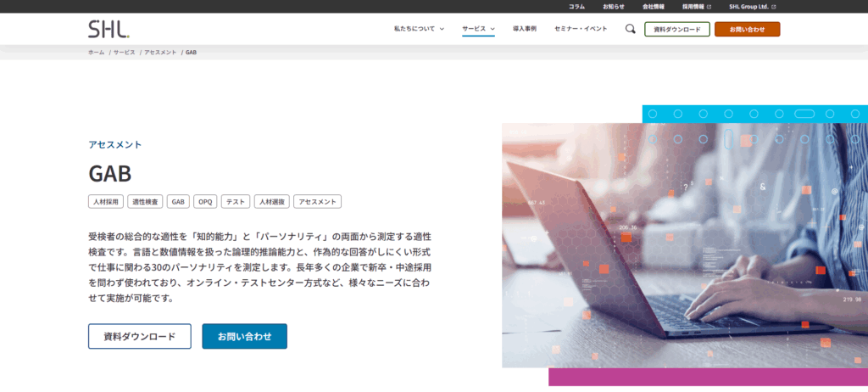Click サービス in the breadcrumb trail
This screenshot has height=392, width=868.
click(x=124, y=53)
